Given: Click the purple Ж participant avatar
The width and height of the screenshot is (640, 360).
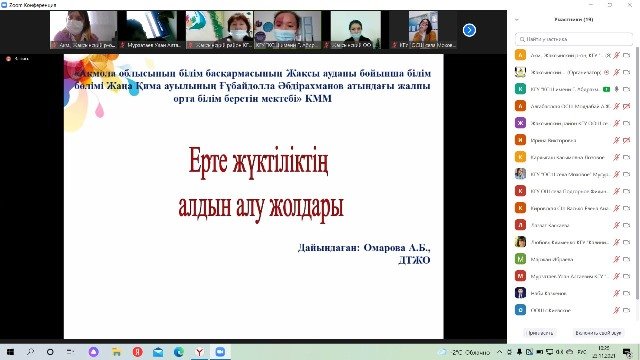Looking at the screenshot, I should (x=520, y=123).
